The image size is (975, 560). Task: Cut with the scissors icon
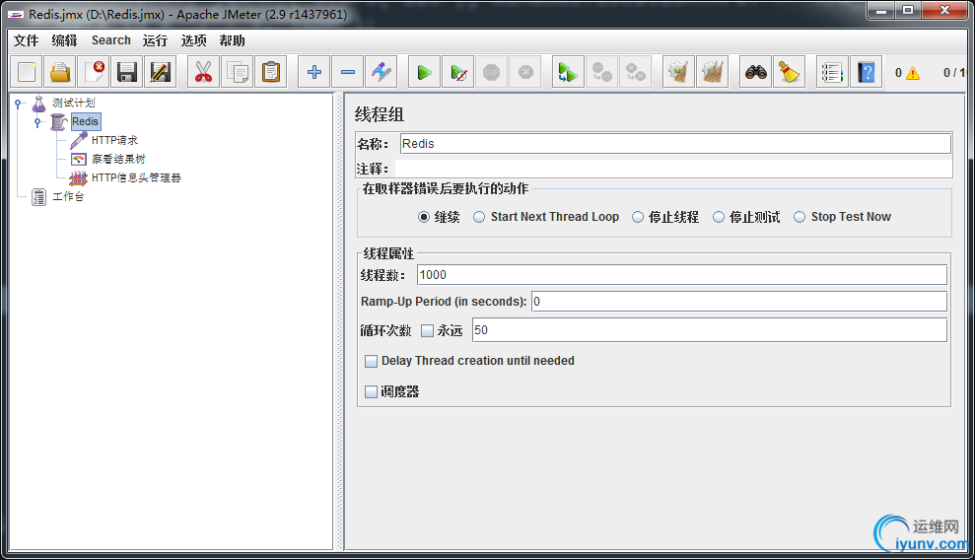pos(203,72)
